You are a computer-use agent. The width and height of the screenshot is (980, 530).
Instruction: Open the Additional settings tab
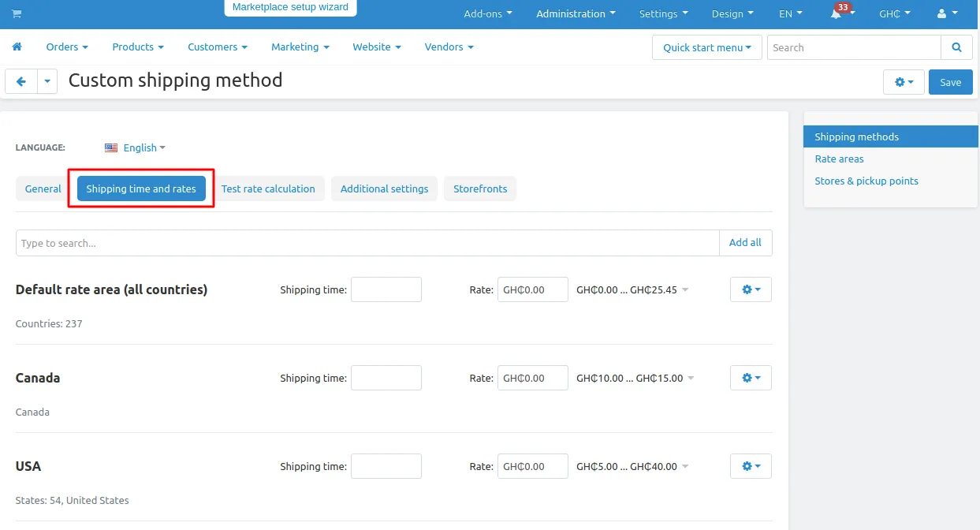click(385, 188)
